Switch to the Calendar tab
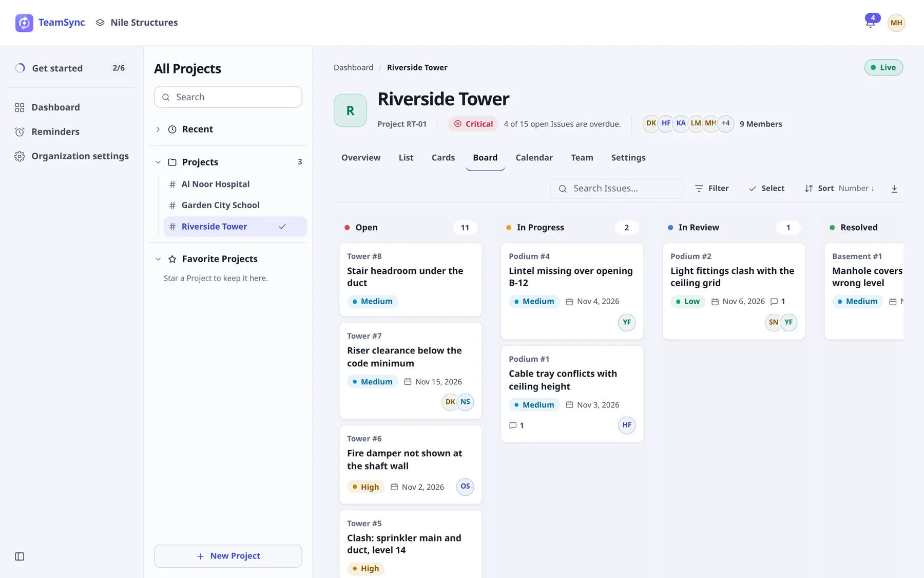The width and height of the screenshot is (924, 578). pos(534,158)
